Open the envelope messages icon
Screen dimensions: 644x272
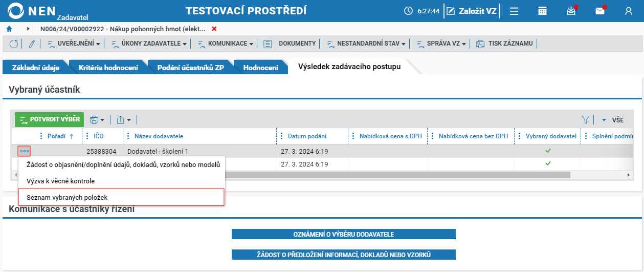[600, 11]
